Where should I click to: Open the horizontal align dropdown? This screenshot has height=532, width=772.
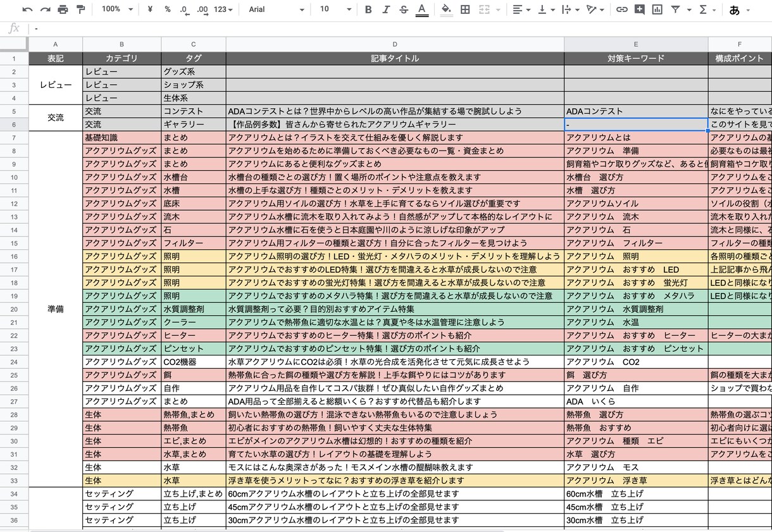[521, 9]
